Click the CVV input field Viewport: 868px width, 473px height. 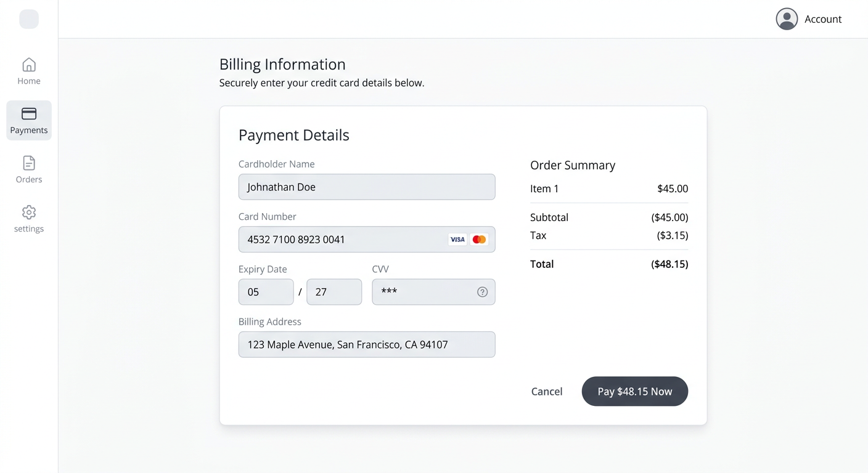pos(433,292)
